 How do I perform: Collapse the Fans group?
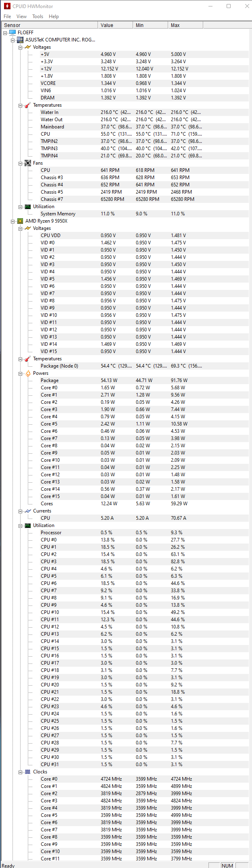[21, 163]
